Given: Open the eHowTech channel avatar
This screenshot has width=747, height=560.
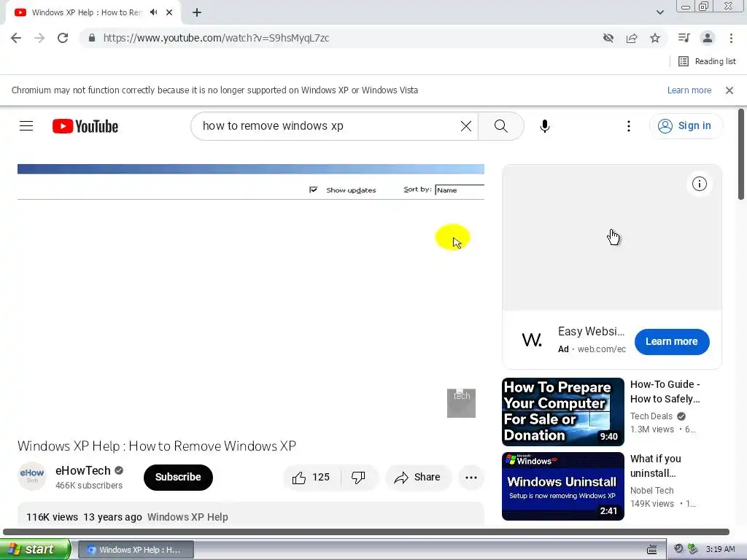Looking at the screenshot, I should 32,476.
